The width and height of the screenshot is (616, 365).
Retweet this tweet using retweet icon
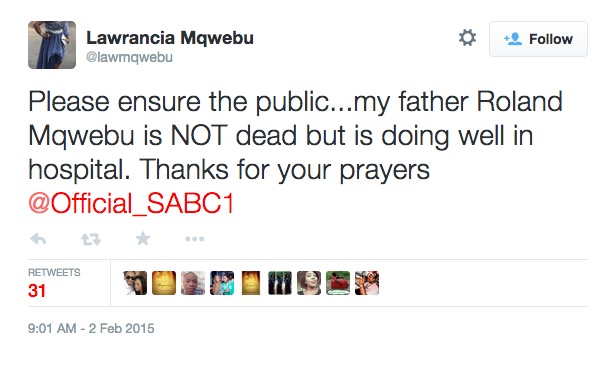[91, 239]
